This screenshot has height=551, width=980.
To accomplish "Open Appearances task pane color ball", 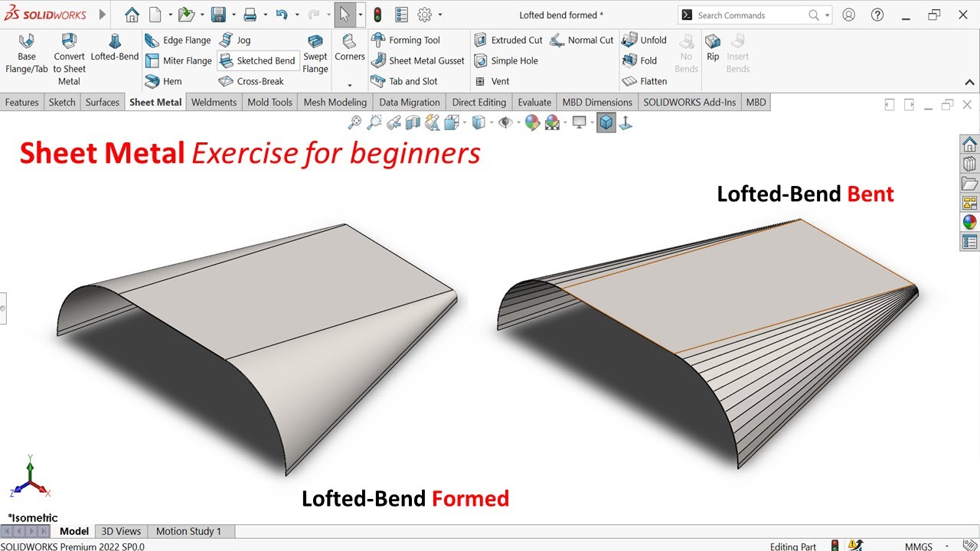I will 969,222.
